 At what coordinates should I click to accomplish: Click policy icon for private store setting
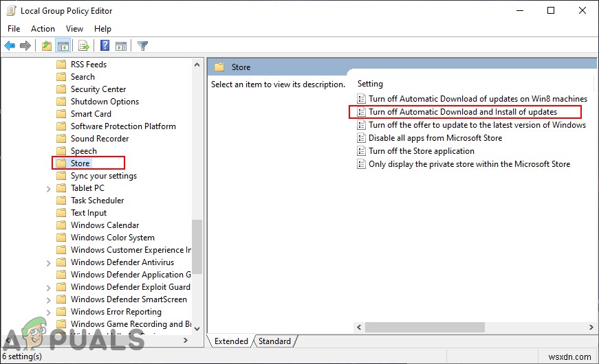(x=361, y=164)
